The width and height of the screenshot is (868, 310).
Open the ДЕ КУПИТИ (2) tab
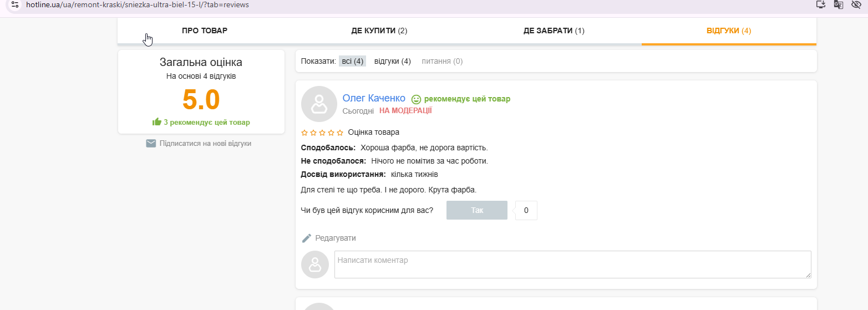click(x=379, y=31)
